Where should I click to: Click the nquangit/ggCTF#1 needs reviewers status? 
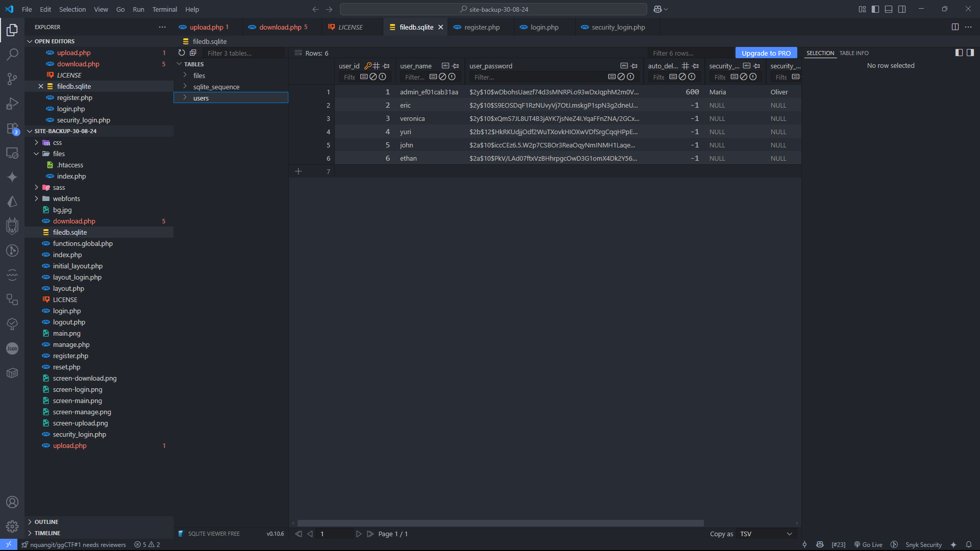pos(73,545)
